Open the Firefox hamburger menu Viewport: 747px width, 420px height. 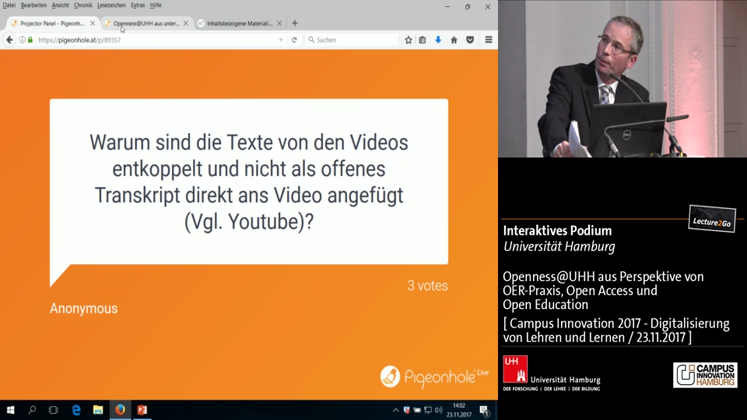click(x=488, y=40)
